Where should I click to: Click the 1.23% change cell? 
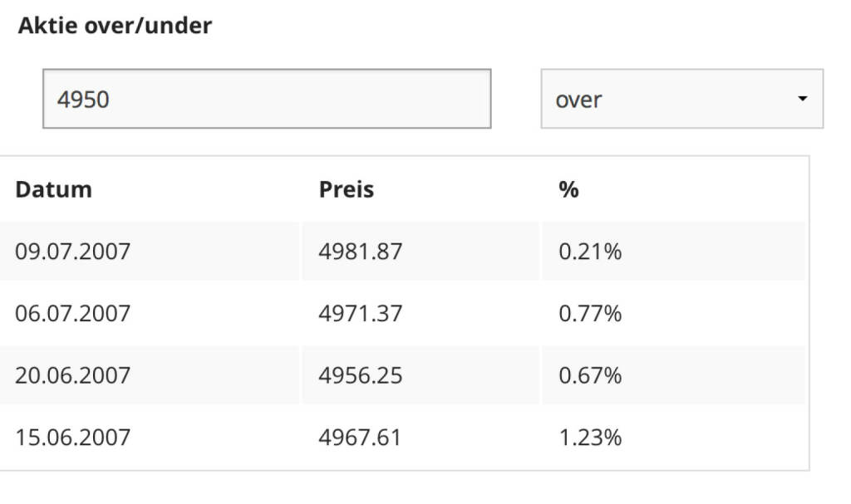590,437
